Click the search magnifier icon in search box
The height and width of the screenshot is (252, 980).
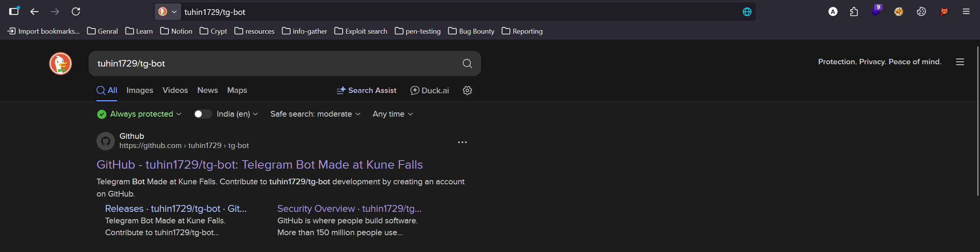pos(467,63)
